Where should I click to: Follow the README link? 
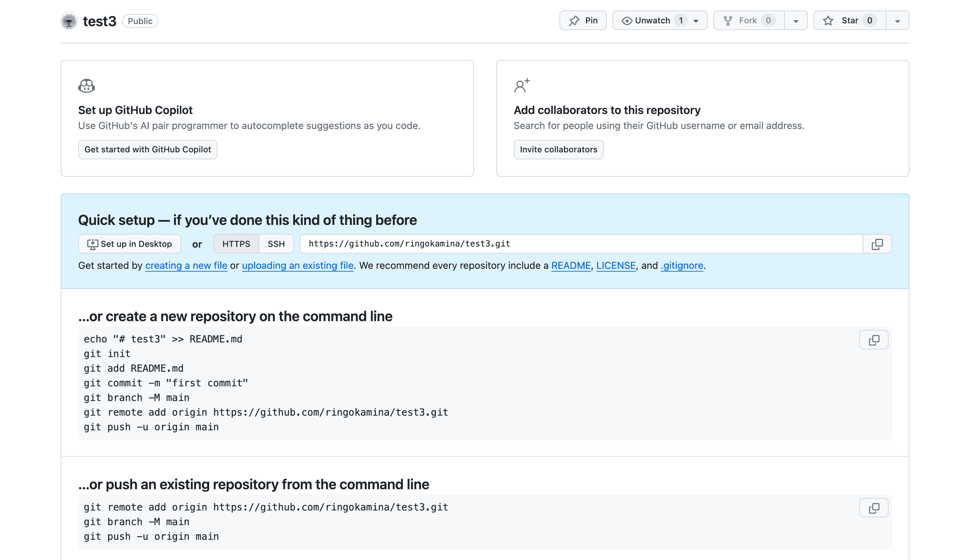coord(571,265)
